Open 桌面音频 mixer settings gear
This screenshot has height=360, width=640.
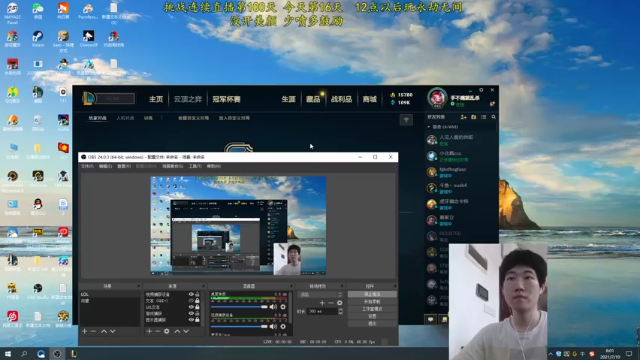(283, 307)
